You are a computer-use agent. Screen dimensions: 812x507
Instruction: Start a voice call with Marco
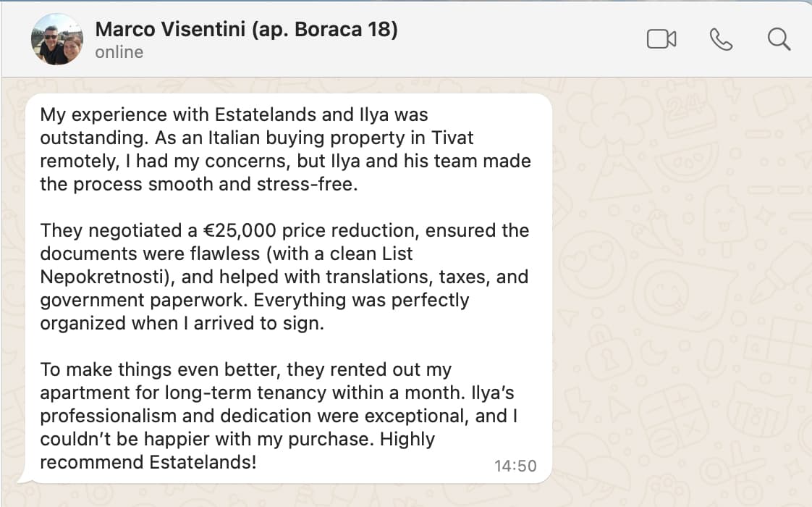[x=721, y=39]
